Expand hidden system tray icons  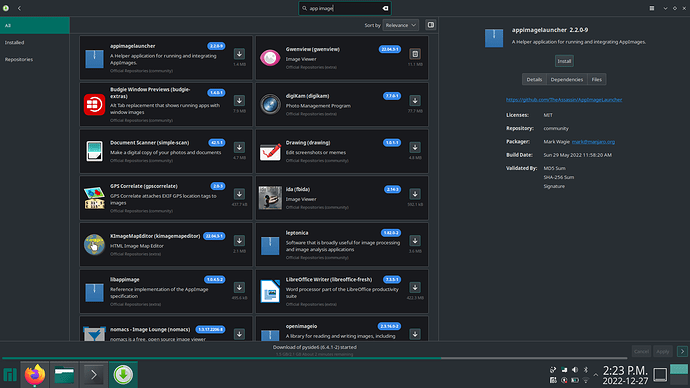pyautogui.click(x=595, y=375)
